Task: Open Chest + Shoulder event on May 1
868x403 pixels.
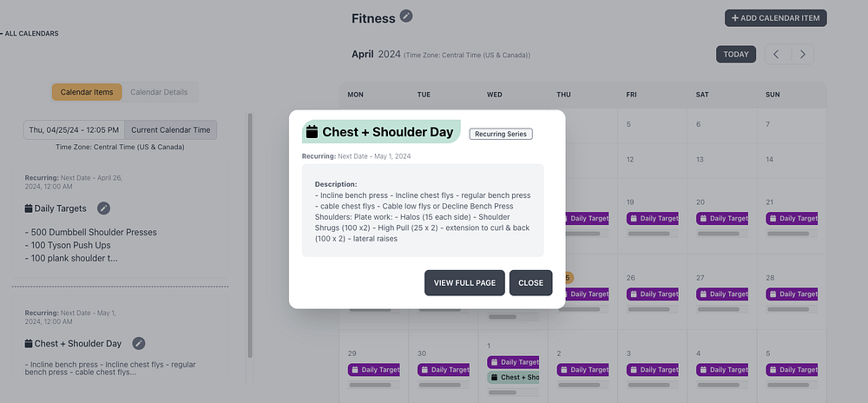Action: pos(513,377)
